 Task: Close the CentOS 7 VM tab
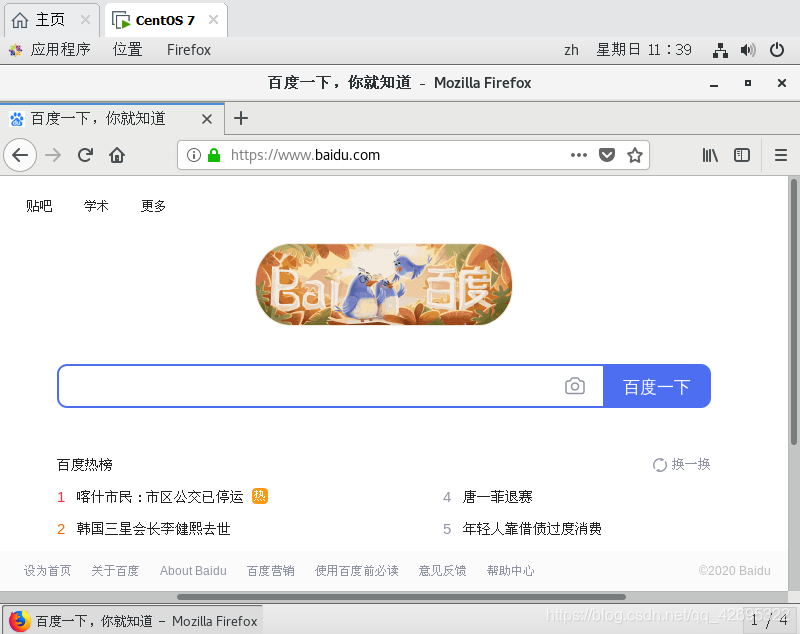click(x=213, y=20)
